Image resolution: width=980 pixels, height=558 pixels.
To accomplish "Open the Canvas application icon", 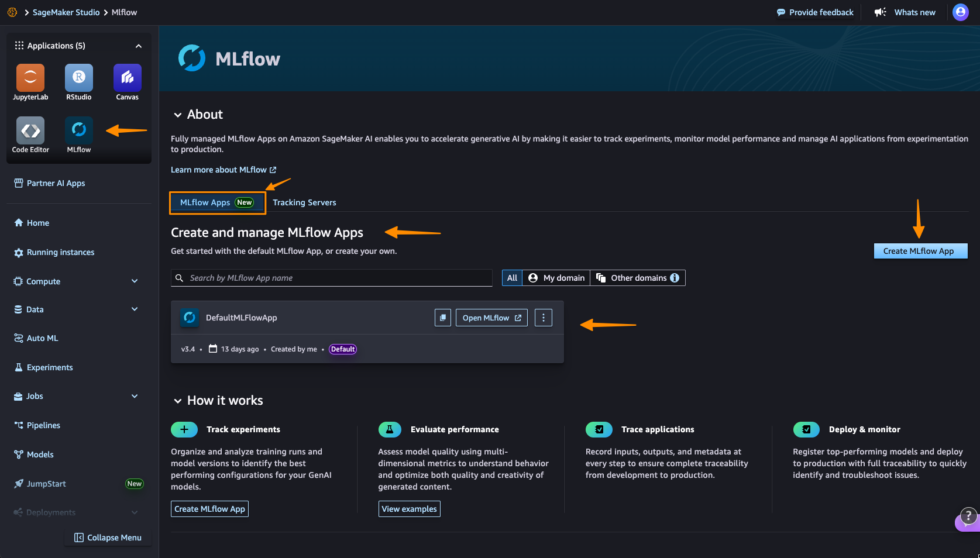I will tap(127, 77).
